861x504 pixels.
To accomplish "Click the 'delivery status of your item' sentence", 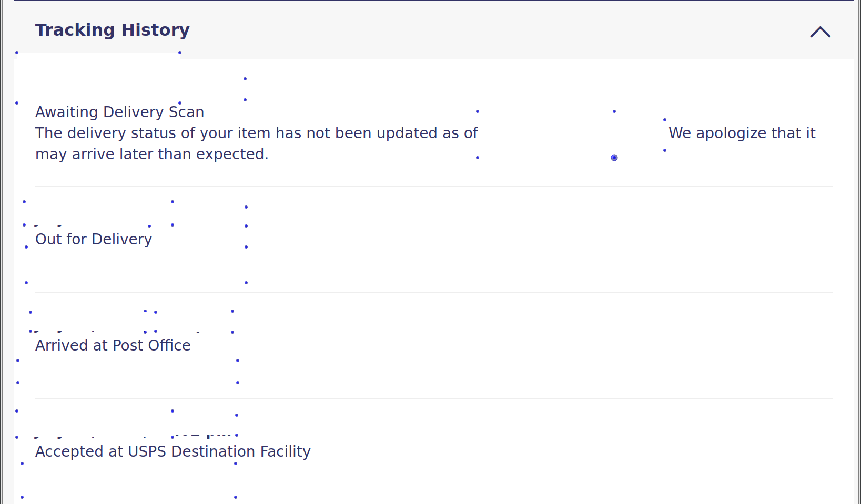I will coord(256,133).
